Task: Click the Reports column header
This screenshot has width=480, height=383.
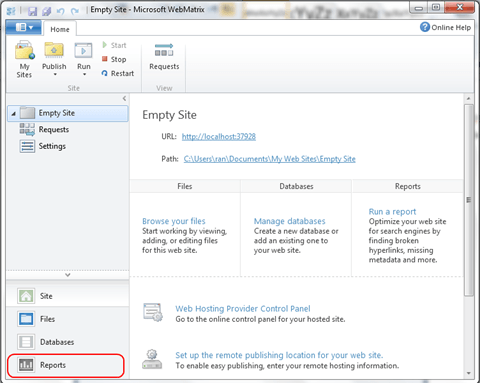Action: coord(408,186)
